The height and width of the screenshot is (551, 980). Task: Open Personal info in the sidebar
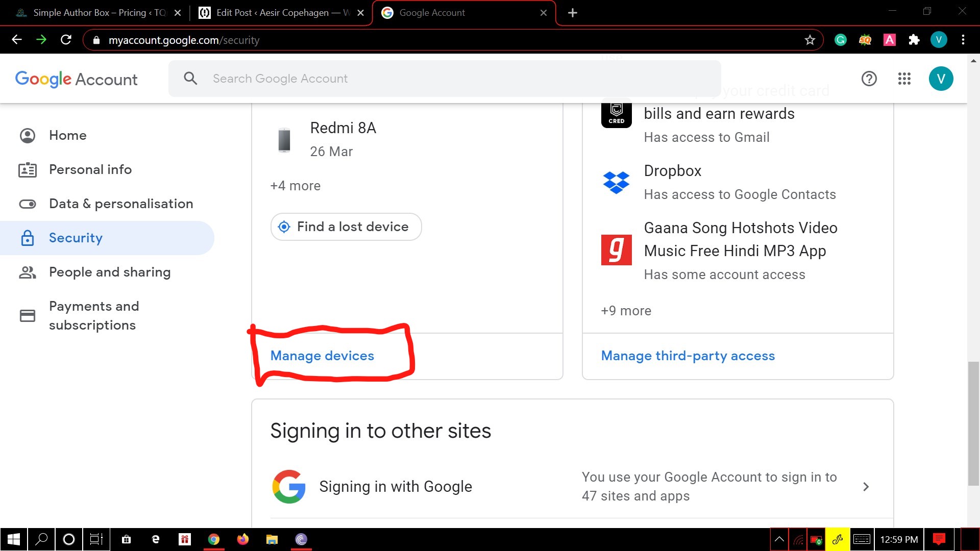click(90, 169)
